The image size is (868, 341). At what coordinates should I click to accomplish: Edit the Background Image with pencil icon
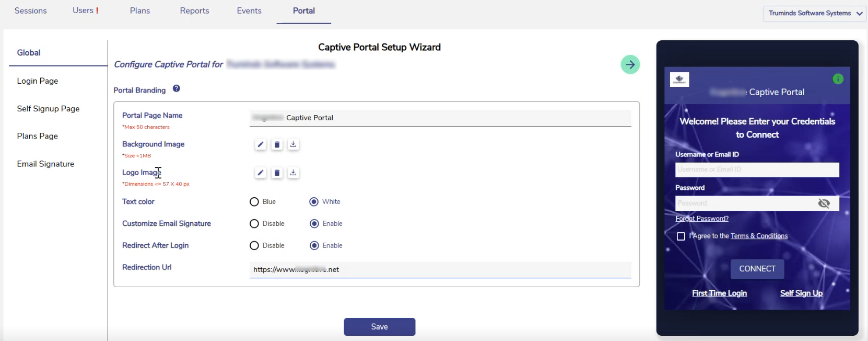[x=261, y=145]
